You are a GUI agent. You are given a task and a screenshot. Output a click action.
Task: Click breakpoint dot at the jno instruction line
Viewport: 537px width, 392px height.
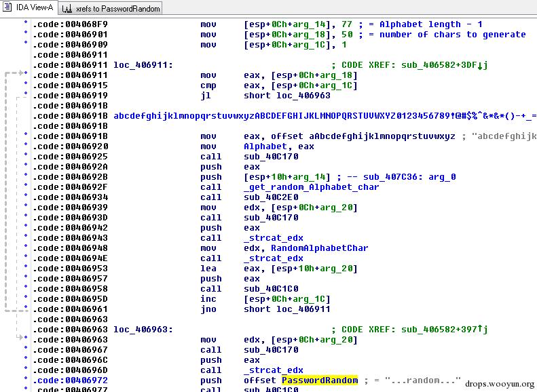26,308
